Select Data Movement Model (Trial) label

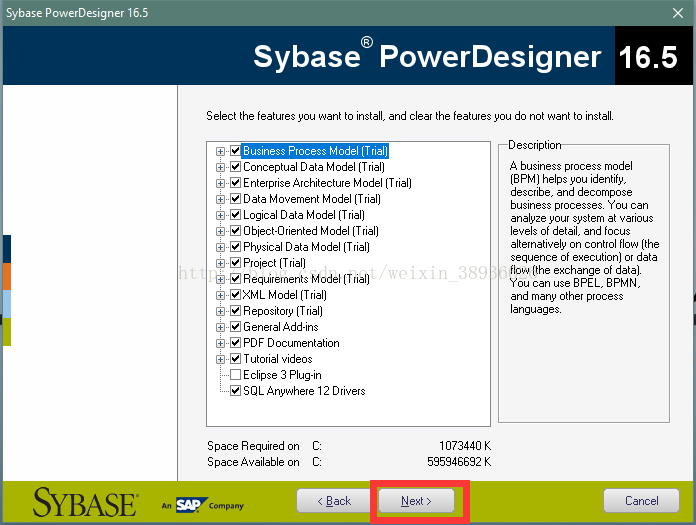click(x=312, y=199)
